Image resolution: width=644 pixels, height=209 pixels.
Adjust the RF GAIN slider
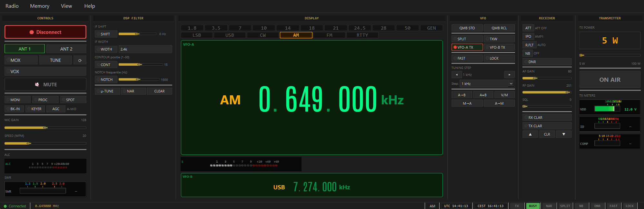547,92
